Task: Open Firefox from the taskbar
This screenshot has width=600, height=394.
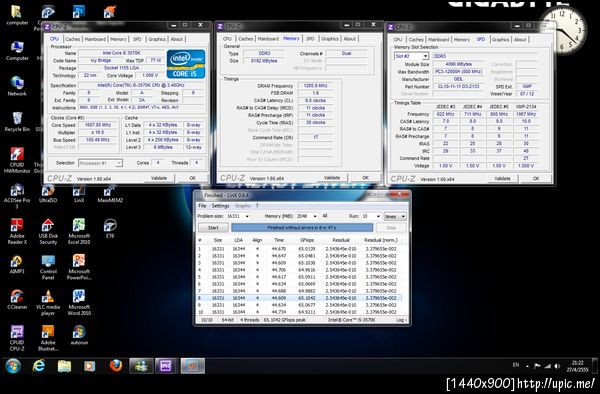Action: click(x=116, y=366)
